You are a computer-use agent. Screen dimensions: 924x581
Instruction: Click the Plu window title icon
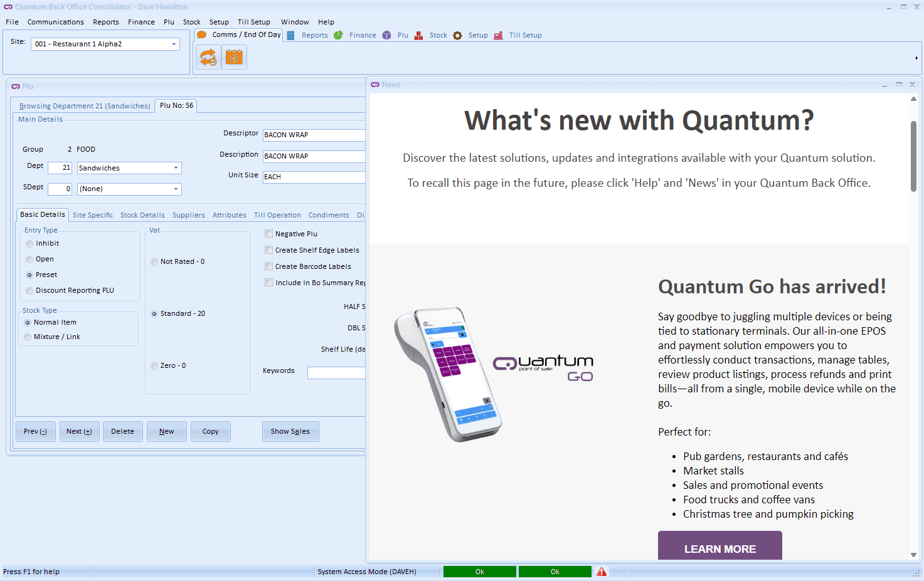coord(16,86)
